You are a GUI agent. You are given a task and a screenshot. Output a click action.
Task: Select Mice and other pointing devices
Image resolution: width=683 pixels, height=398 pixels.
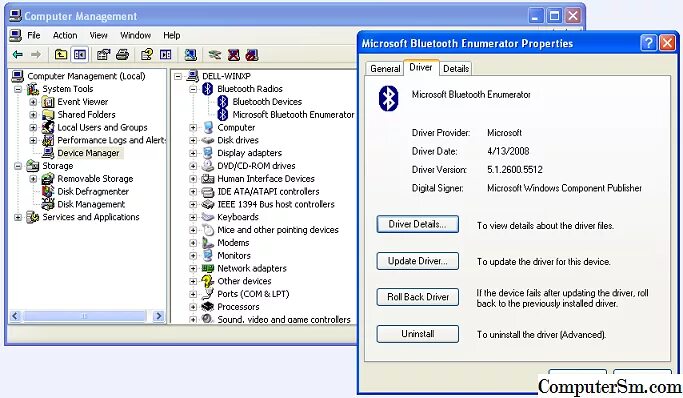pos(278,230)
